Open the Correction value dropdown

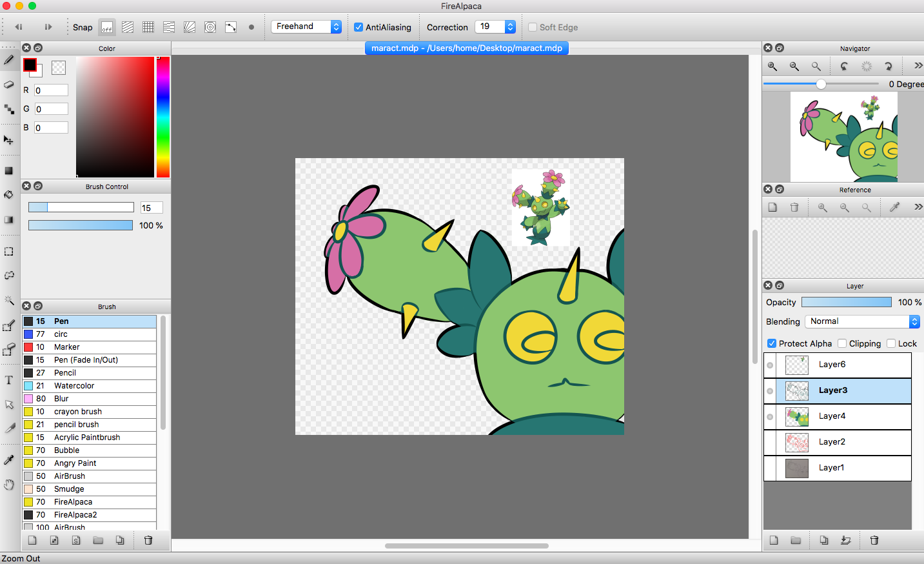click(x=495, y=26)
